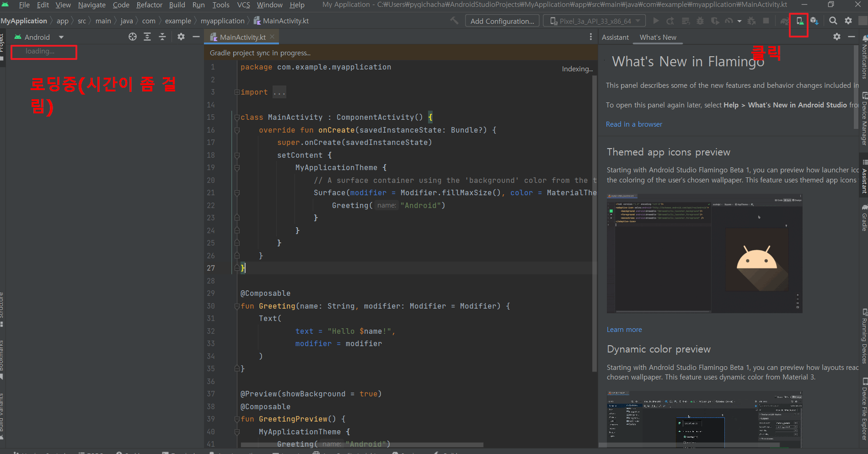The width and height of the screenshot is (868, 454).
Task: Click the myapplication breadcrumb segment
Action: (223, 21)
